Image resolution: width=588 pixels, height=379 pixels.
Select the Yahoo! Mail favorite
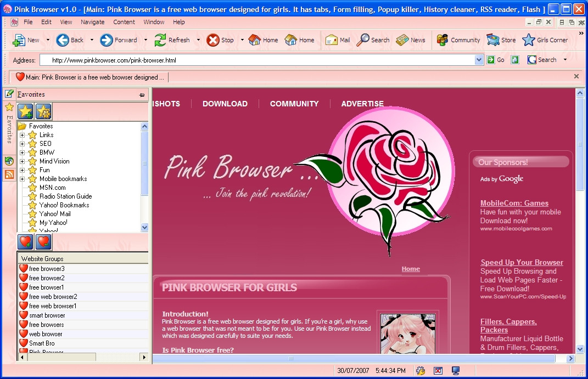pos(55,214)
